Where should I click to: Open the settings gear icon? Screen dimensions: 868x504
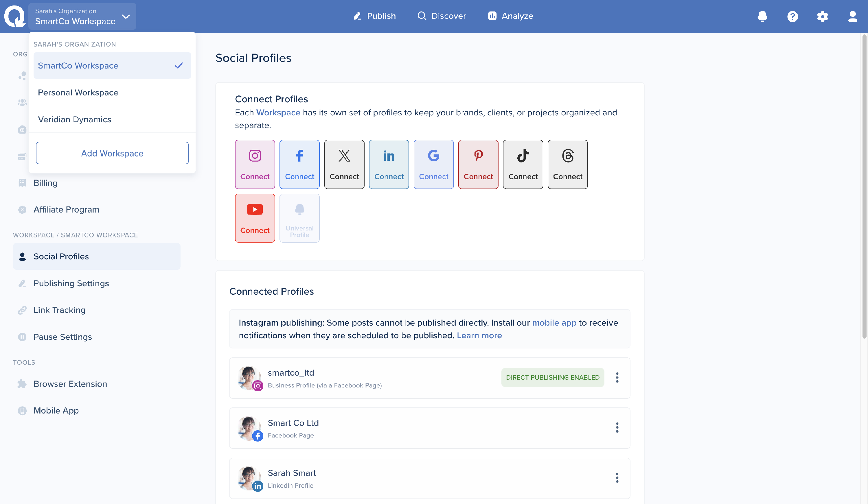coord(822,16)
